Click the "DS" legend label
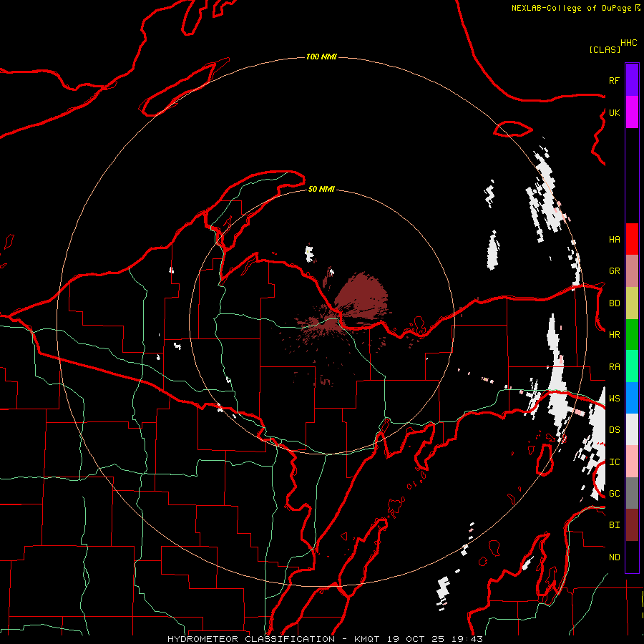The image size is (644, 644). click(x=614, y=430)
